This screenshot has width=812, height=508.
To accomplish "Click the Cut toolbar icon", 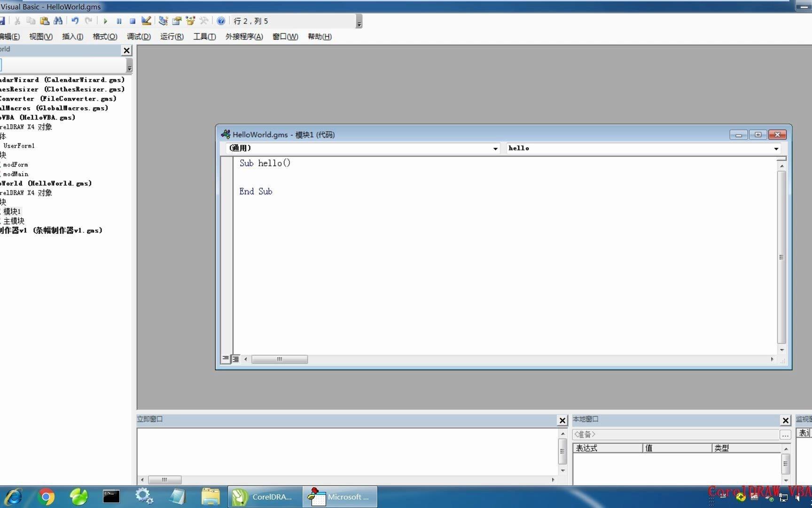I will point(17,21).
